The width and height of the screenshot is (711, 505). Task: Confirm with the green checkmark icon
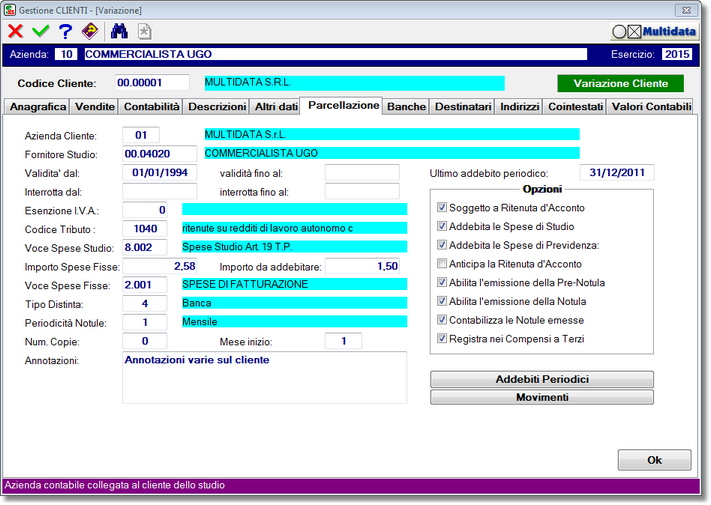click(x=41, y=31)
